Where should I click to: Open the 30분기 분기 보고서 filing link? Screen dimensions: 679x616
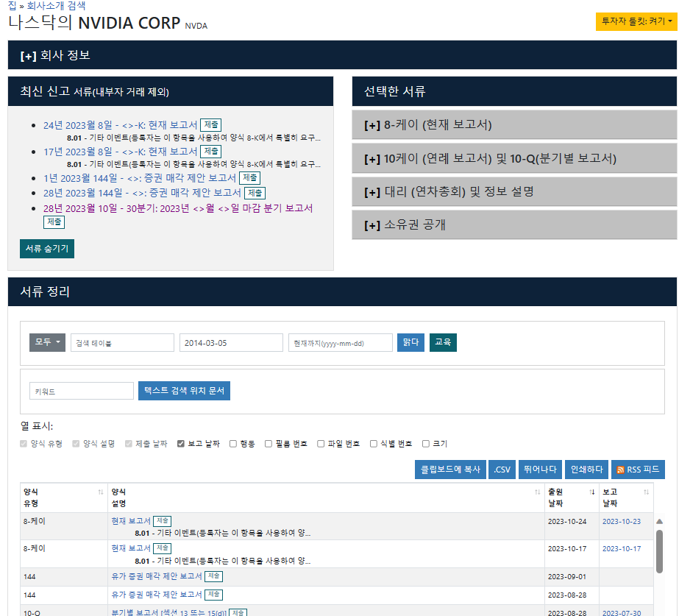coord(178,208)
